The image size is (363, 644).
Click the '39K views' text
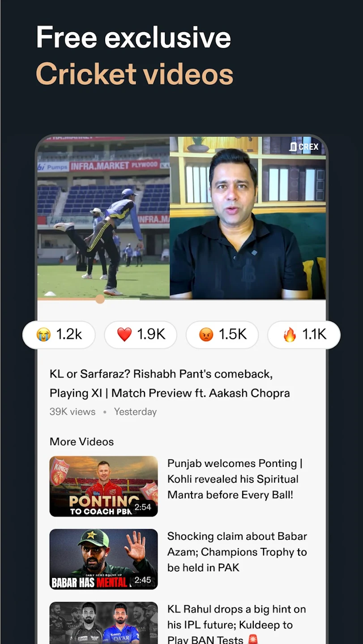click(x=73, y=412)
